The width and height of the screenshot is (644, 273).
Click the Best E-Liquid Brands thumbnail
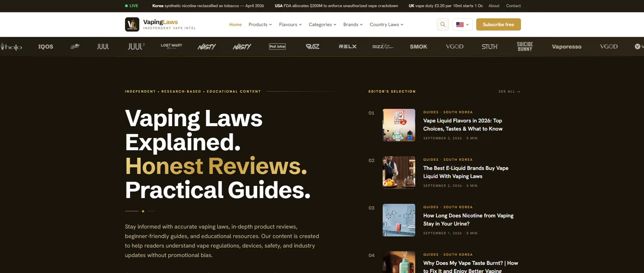[399, 172]
